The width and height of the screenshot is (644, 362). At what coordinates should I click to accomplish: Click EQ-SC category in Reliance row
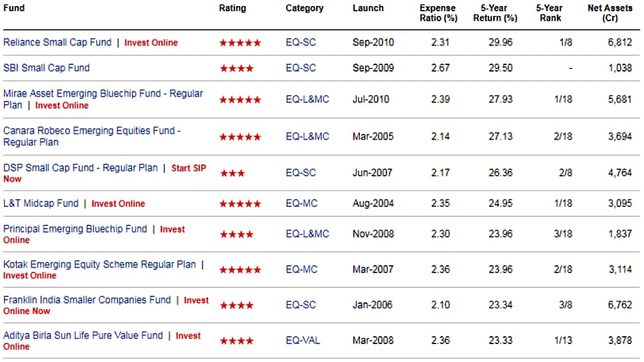(301, 42)
